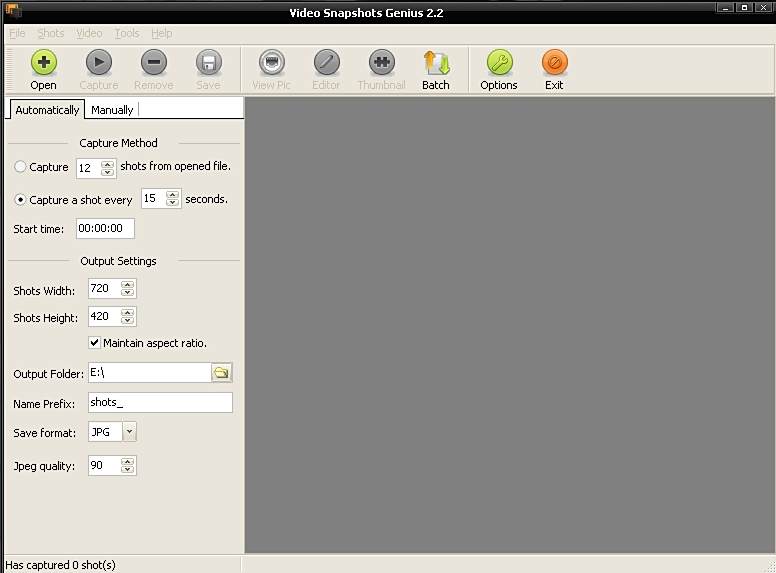Open the Help menu

162,33
